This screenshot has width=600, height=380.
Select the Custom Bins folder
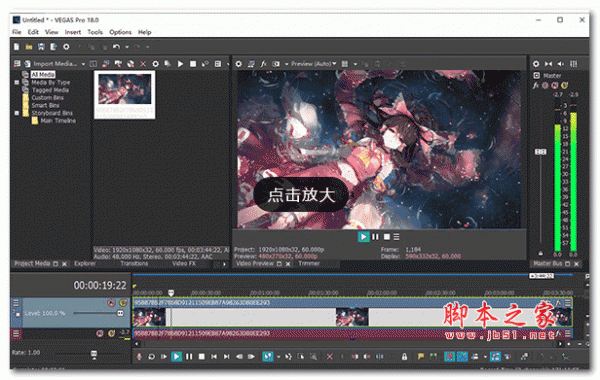coord(47,98)
